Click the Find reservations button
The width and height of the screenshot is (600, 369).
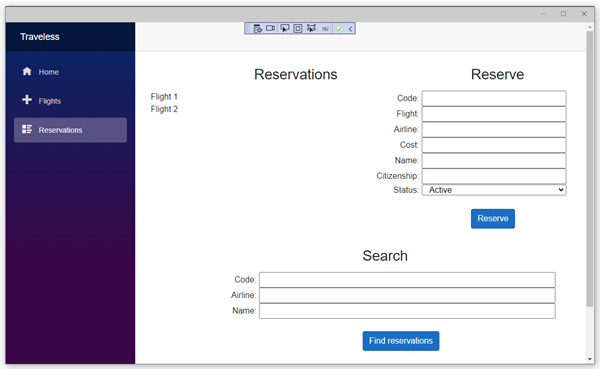click(x=401, y=341)
